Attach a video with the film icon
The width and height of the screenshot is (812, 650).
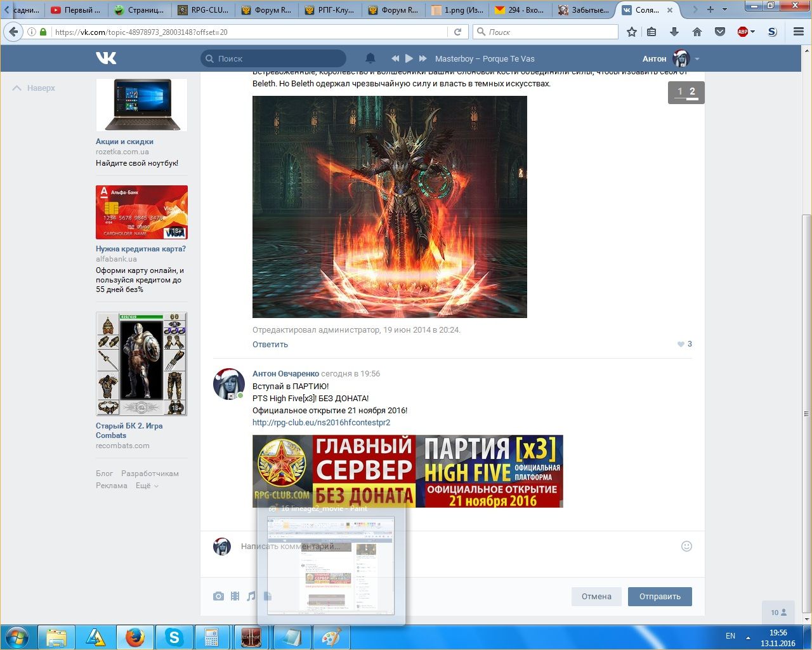pyautogui.click(x=235, y=597)
